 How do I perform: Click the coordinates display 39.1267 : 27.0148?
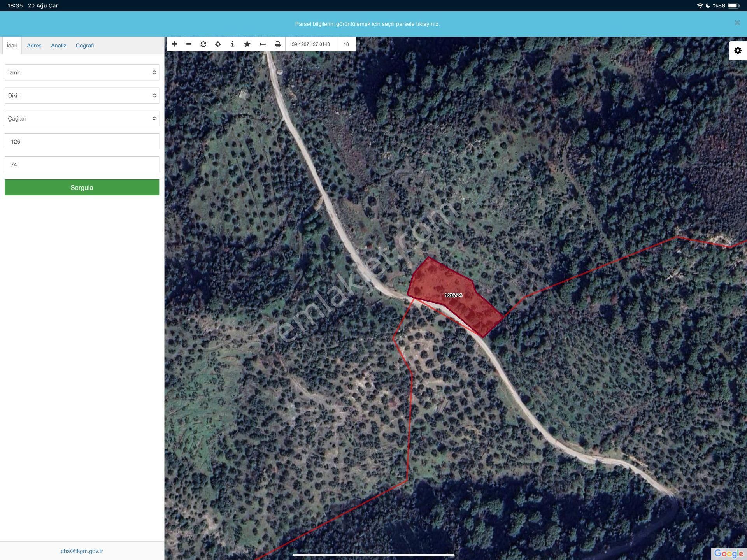tap(311, 44)
